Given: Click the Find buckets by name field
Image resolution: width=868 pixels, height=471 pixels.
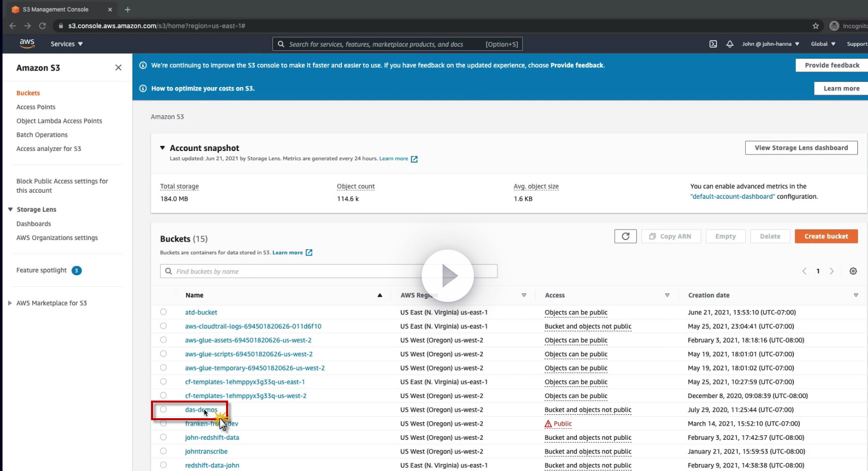Looking at the screenshot, I should [329, 271].
